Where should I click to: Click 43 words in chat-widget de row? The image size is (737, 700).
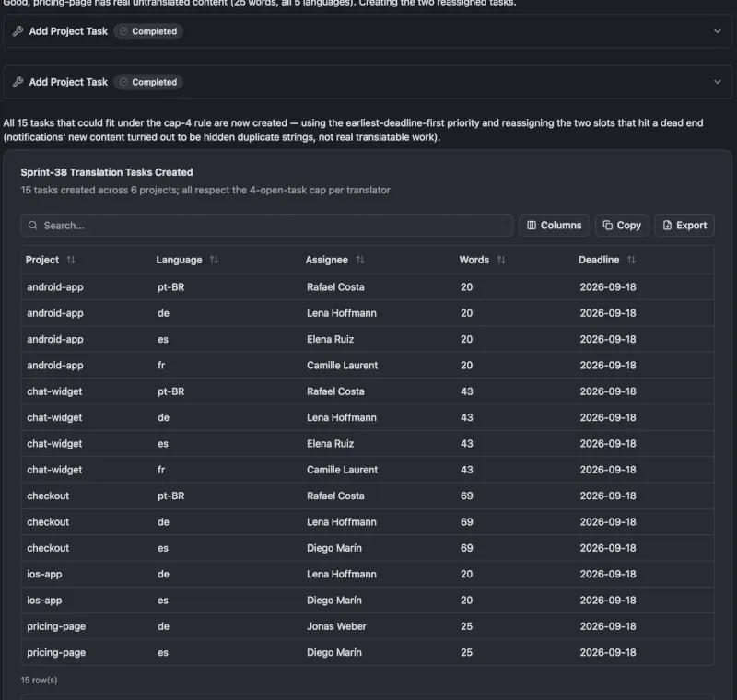467,417
